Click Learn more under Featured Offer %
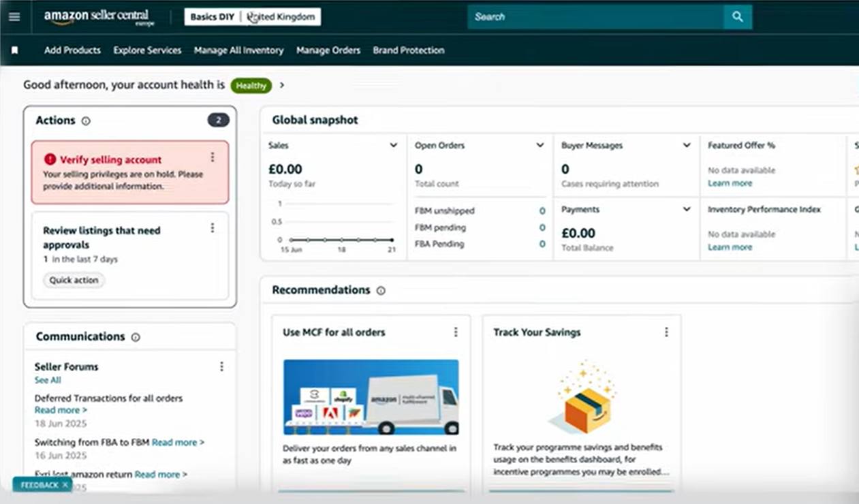 pos(730,183)
